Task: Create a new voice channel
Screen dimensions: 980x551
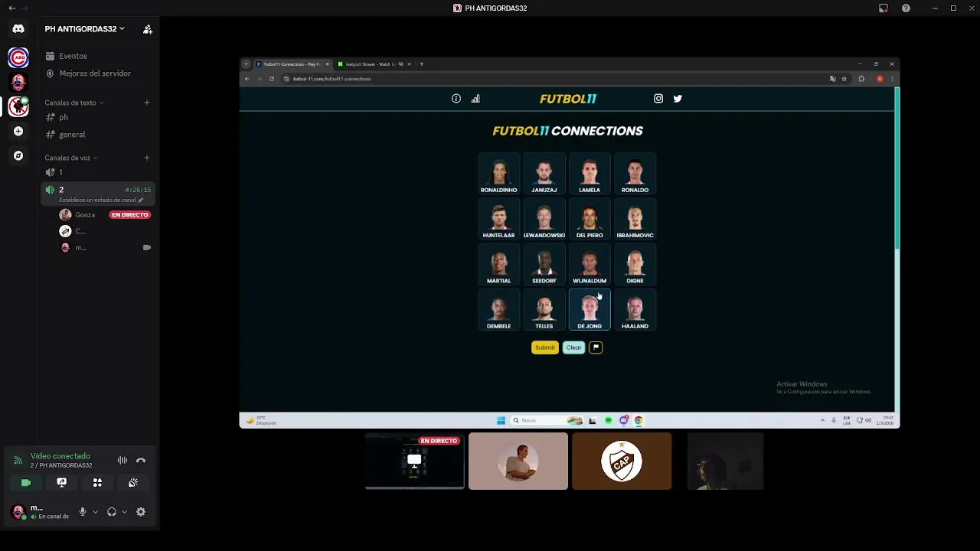Action: tap(147, 158)
